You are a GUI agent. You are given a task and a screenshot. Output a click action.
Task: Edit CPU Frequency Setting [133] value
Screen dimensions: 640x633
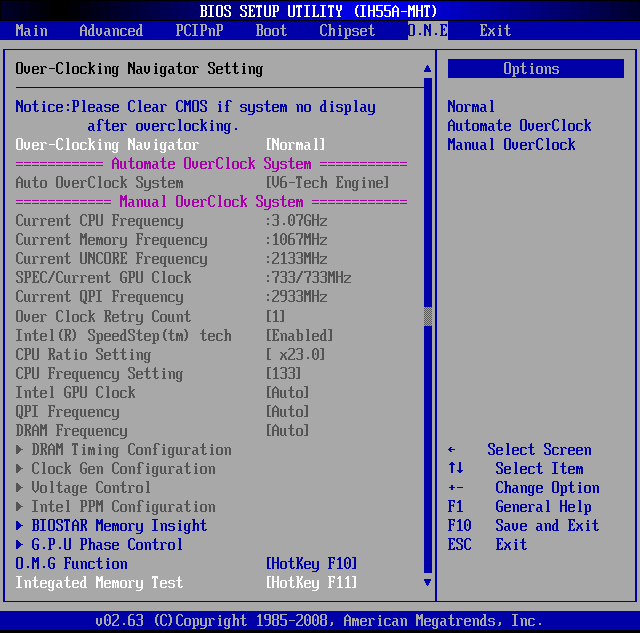click(284, 373)
